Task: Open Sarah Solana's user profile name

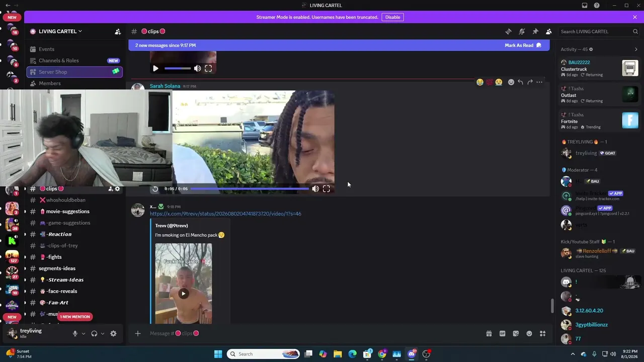Action: [x=165, y=86]
